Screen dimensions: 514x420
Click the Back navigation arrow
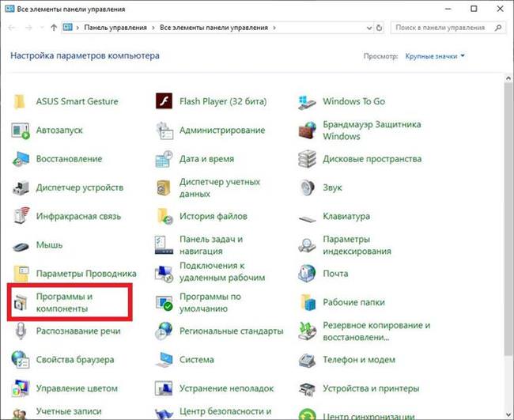point(12,28)
